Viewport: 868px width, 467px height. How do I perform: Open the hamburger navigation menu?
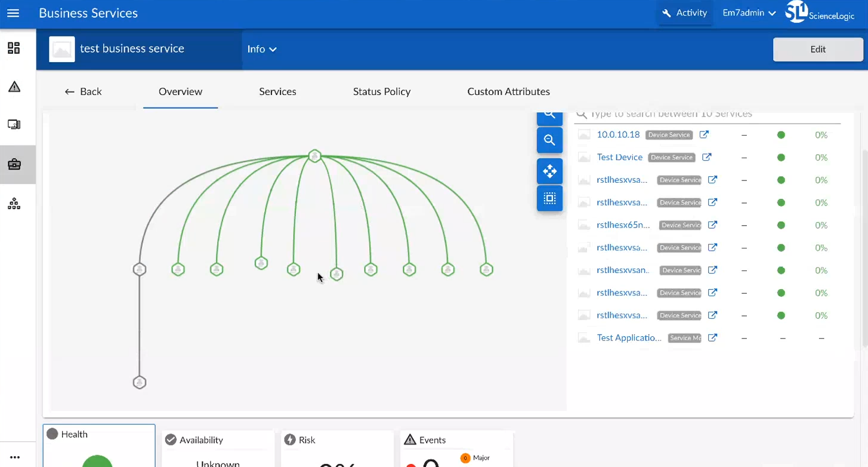coord(13,13)
